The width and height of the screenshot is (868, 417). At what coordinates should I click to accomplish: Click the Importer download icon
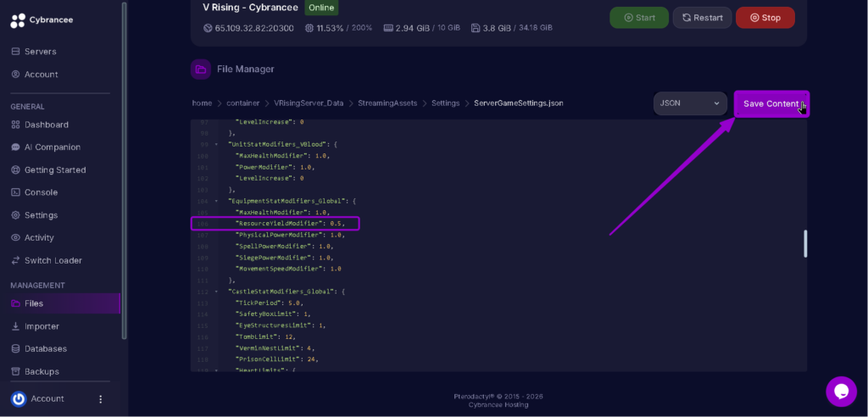pos(15,326)
